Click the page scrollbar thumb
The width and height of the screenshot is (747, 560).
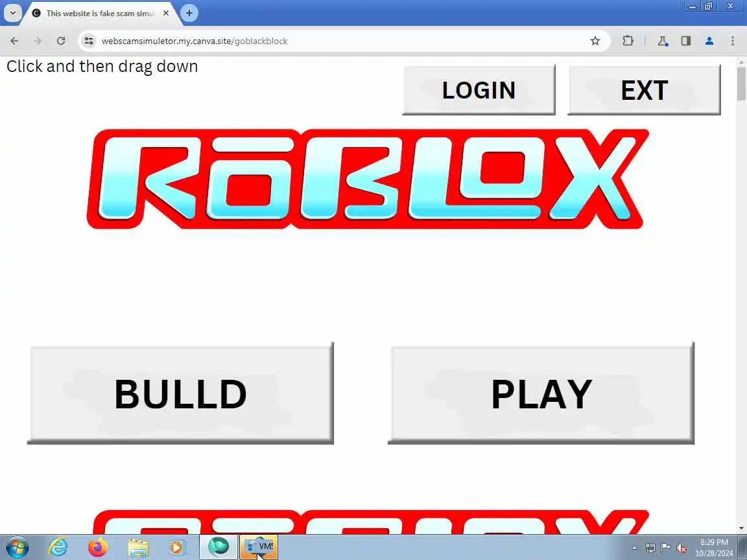(x=741, y=84)
